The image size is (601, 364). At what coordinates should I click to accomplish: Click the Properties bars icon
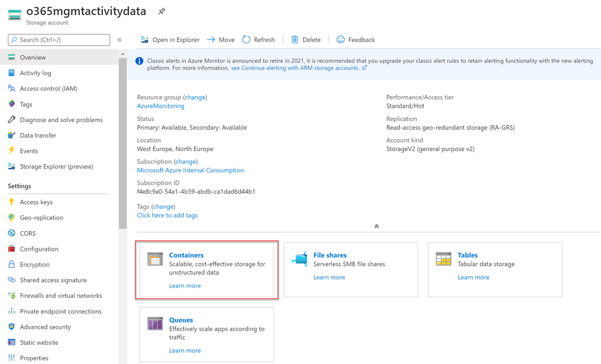tap(11, 358)
